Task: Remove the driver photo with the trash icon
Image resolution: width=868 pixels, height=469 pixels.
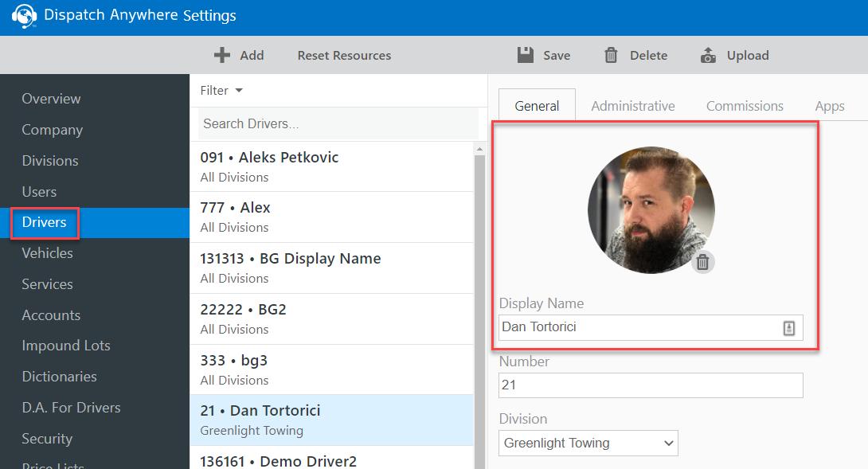Action: (702, 262)
